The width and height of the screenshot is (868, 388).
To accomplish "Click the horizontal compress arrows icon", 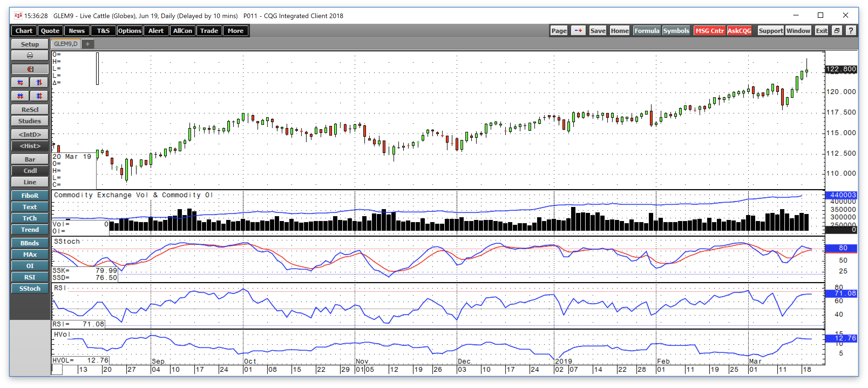I will click(x=20, y=96).
